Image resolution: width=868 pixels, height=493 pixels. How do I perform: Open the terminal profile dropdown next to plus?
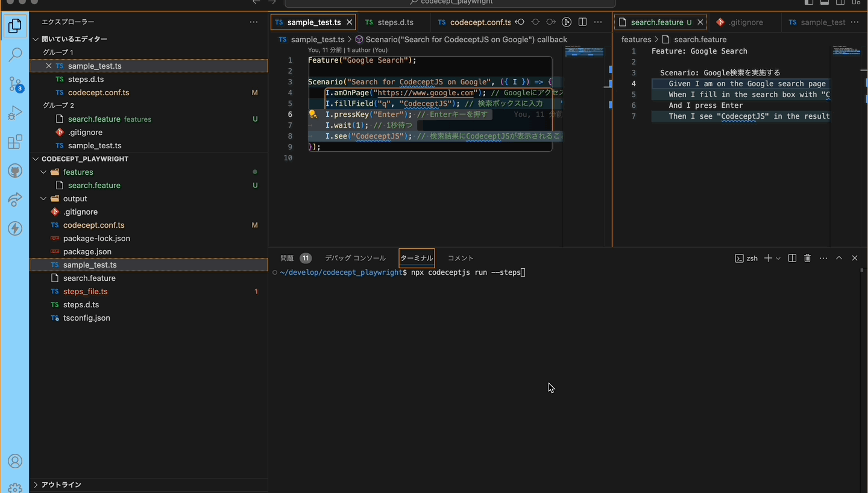(x=778, y=258)
